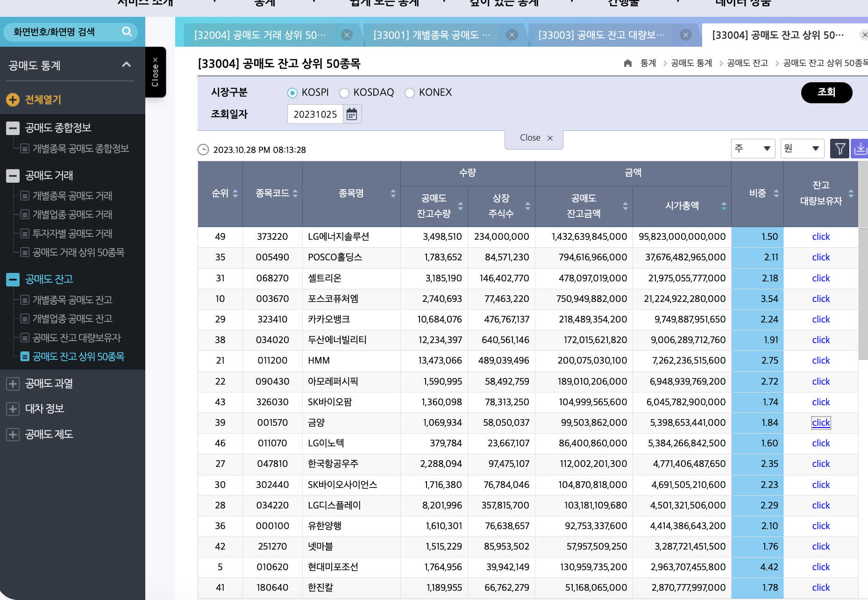
Task: Collapse the 공매도 종합정보 tree group
Action: click(13, 128)
